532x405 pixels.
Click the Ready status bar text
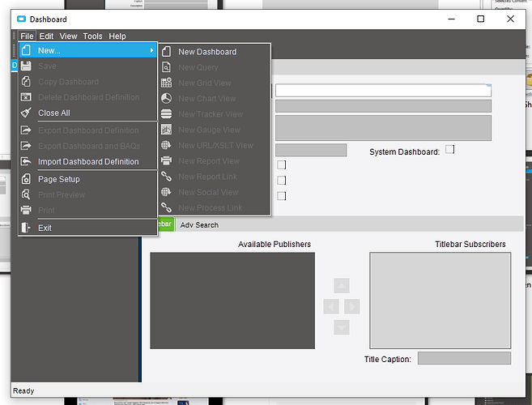pos(23,390)
